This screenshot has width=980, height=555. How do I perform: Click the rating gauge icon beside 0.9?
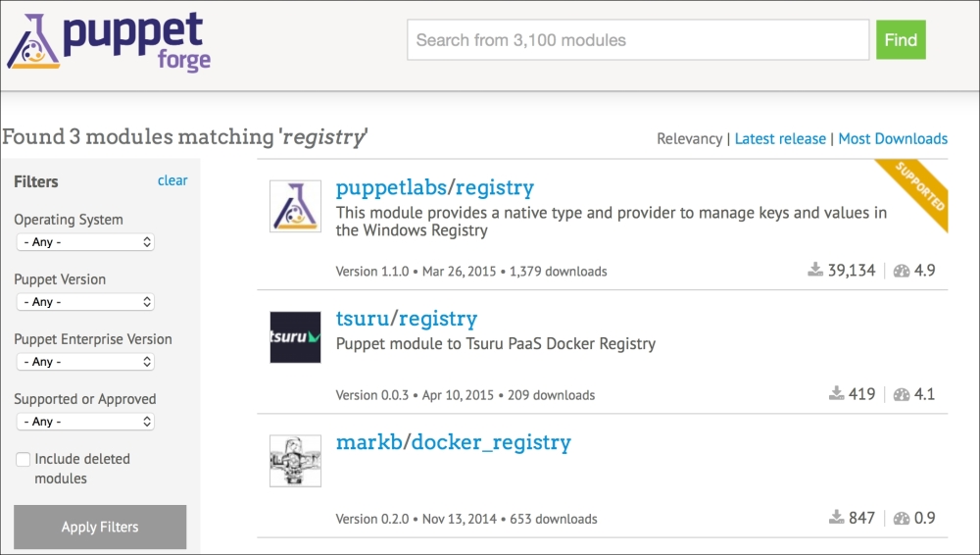[x=902, y=518]
